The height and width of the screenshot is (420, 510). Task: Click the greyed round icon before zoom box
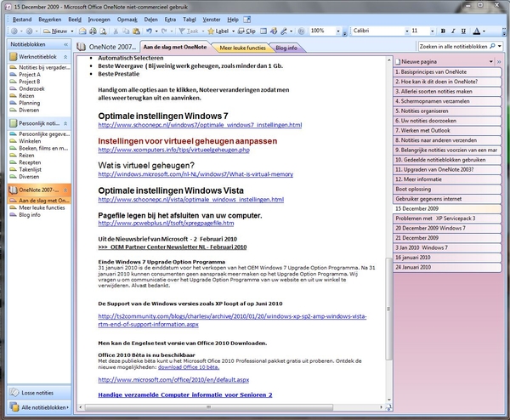pos(301,31)
